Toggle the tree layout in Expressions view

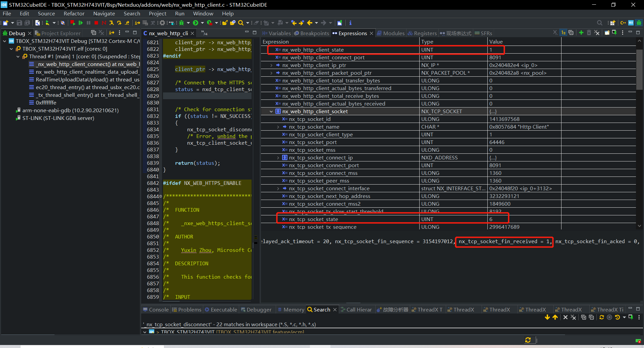pos(563,32)
